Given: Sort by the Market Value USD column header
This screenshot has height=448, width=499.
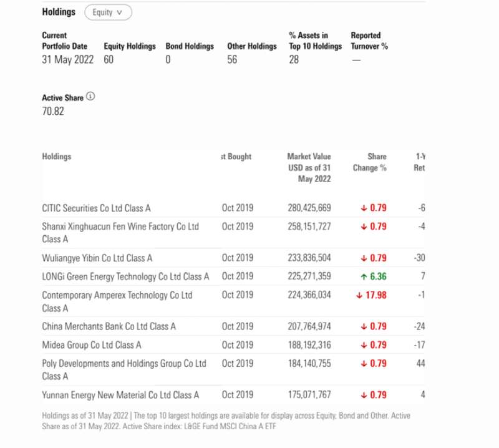Looking at the screenshot, I should coord(309,167).
